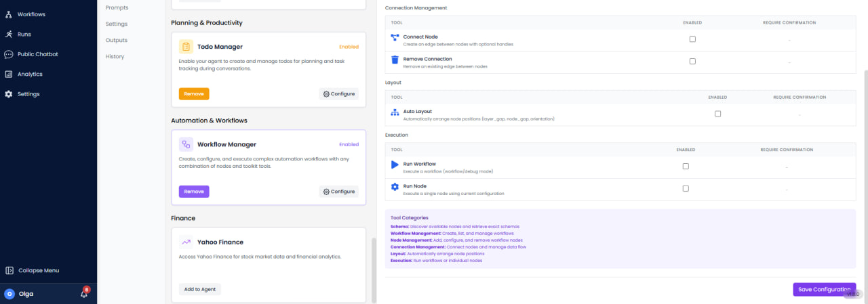Switch to the secondary Settings tab

point(117,24)
